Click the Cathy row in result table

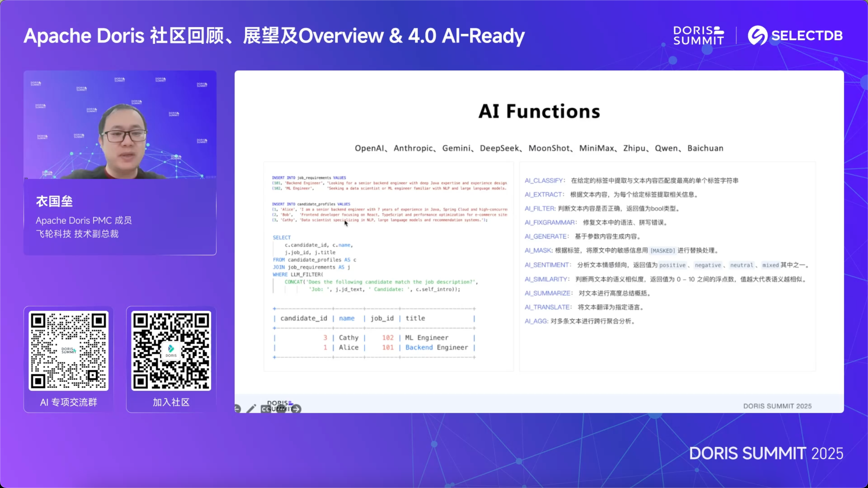pyautogui.click(x=349, y=337)
